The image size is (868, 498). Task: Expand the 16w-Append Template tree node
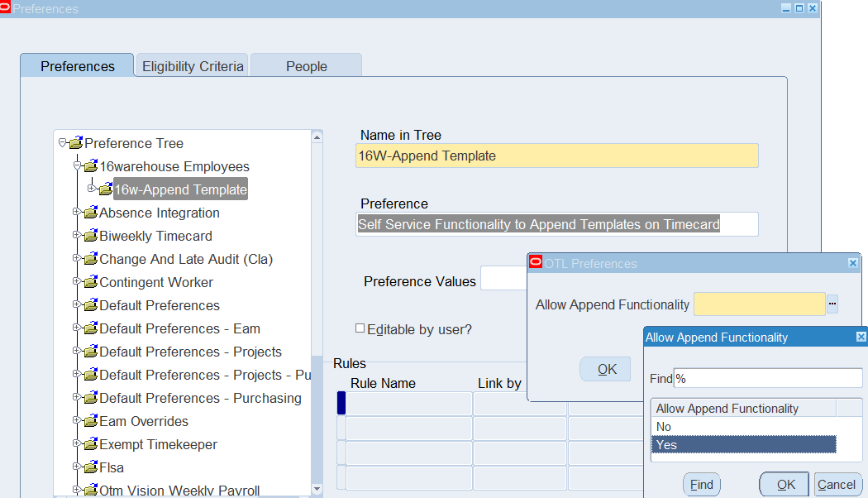coord(91,189)
